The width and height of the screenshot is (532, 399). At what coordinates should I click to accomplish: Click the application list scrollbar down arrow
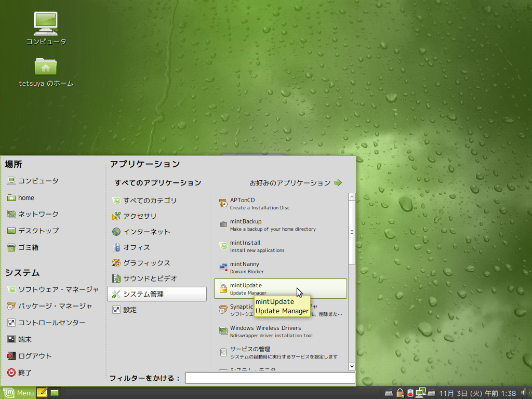pos(352,366)
